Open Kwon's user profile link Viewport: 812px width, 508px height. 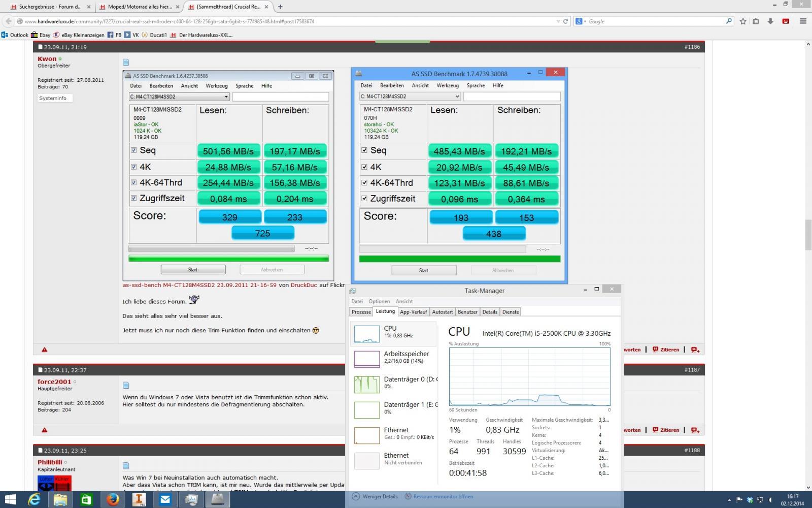(x=47, y=59)
